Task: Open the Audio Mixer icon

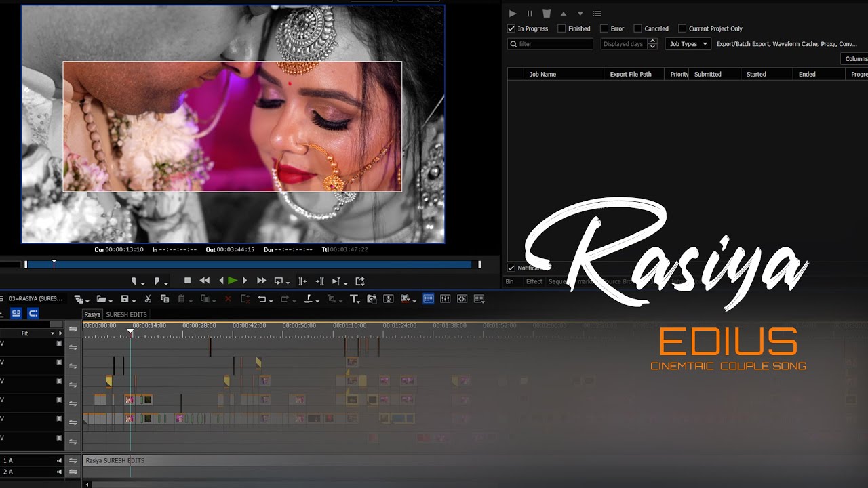Action: pos(446,299)
